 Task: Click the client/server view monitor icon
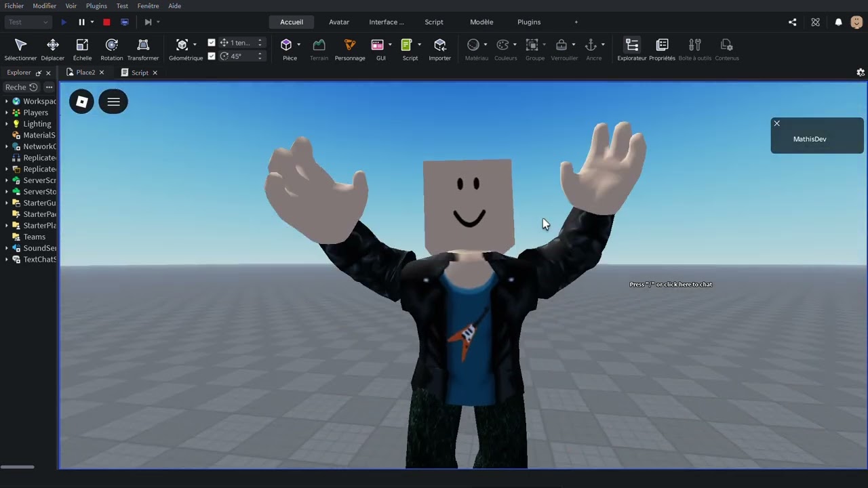[x=125, y=22]
